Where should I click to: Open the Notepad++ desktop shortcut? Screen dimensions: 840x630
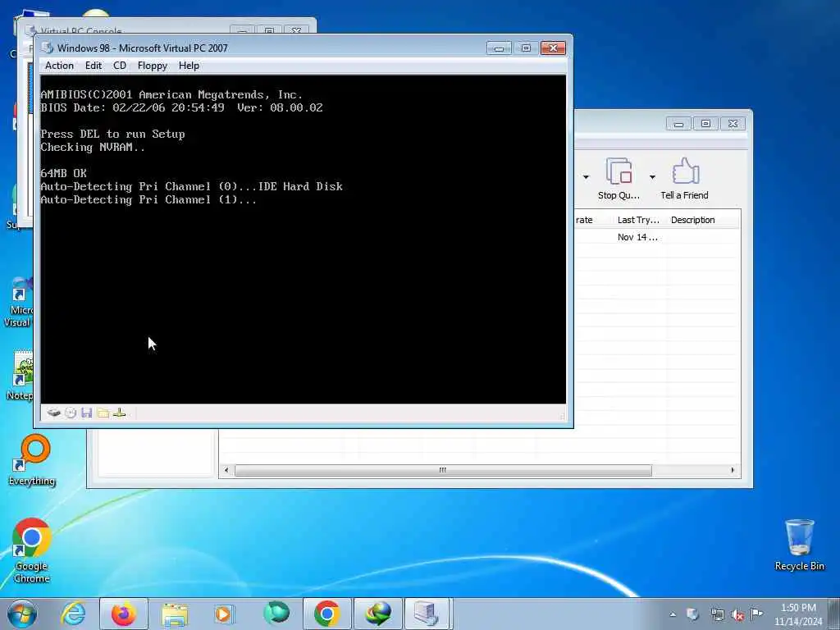(x=21, y=376)
